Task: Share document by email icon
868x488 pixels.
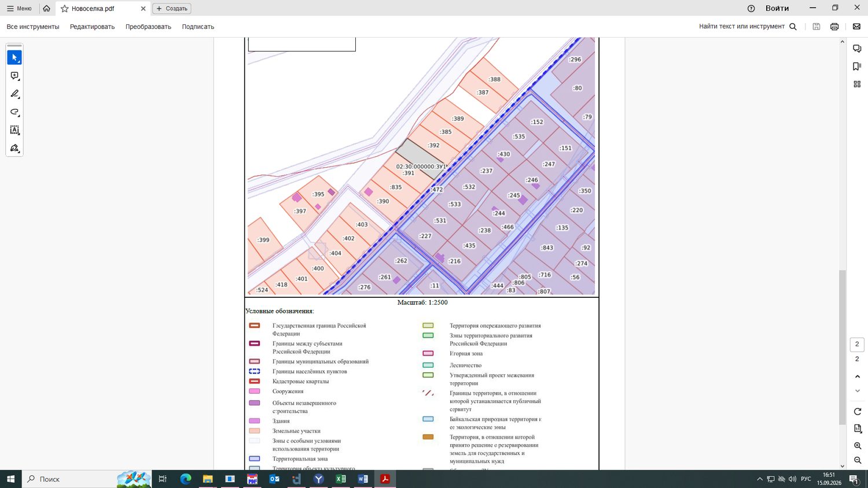Action: pyautogui.click(x=856, y=27)
